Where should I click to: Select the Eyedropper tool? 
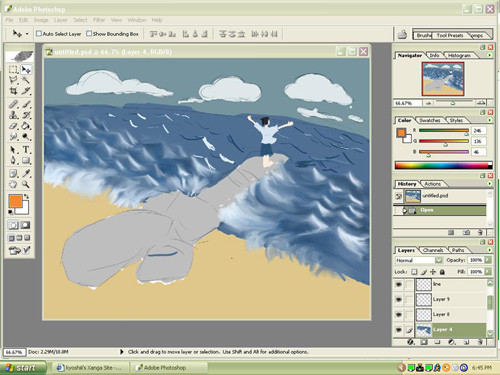(26, 173)
